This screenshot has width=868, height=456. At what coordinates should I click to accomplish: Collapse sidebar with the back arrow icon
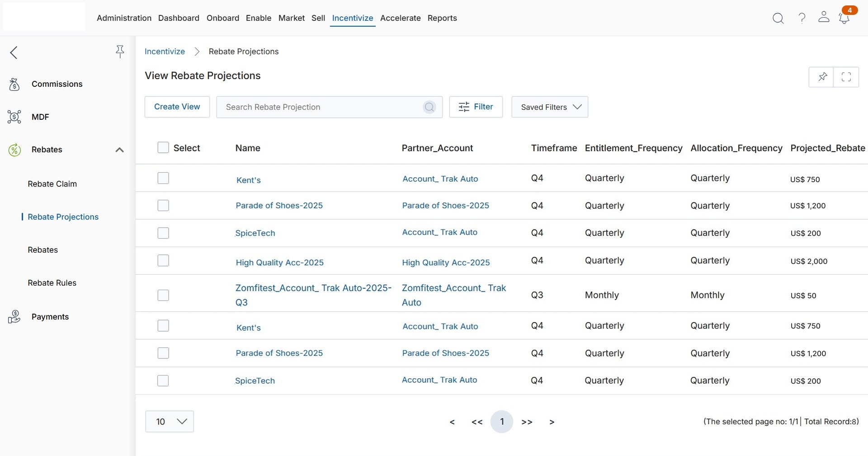14,52
